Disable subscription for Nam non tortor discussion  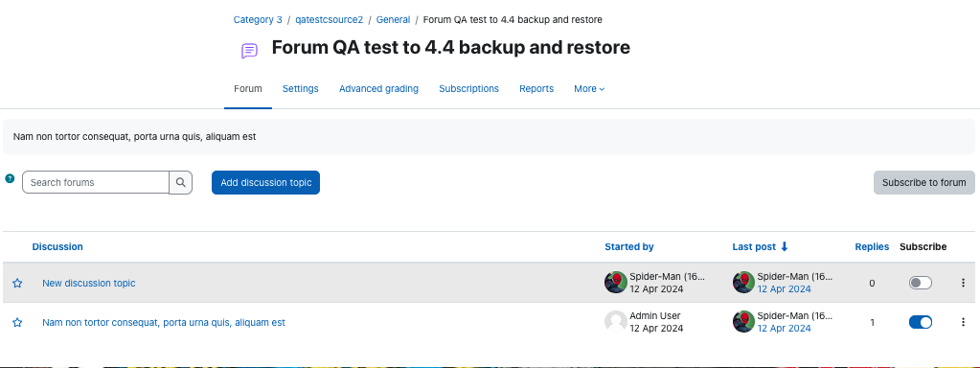[920, 322]
